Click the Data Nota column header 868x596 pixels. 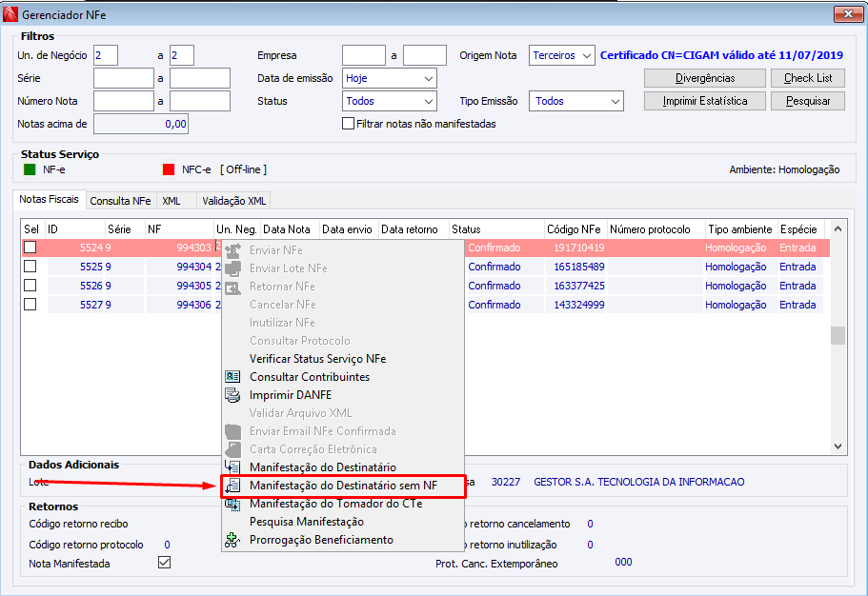click(x=290, y=229)
